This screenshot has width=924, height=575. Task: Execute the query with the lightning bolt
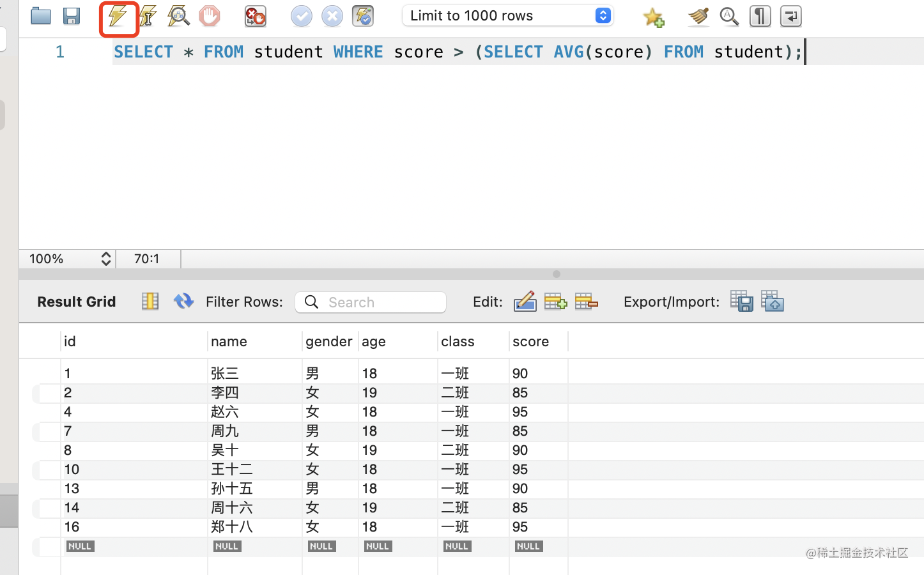(118, 17)
